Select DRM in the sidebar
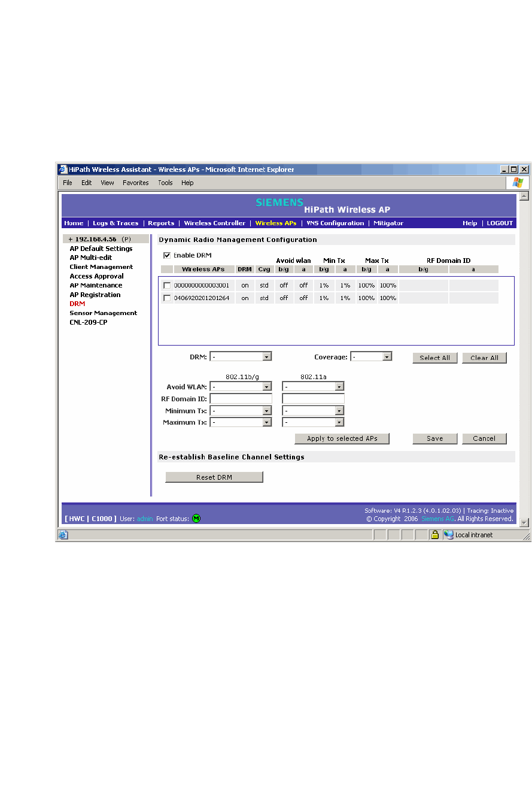 77,304
